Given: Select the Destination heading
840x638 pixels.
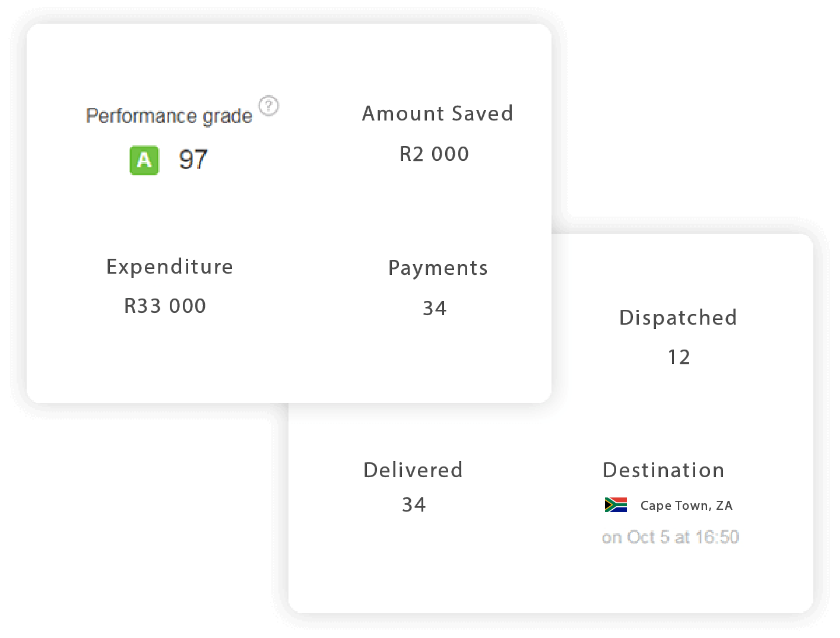Looking at the screenshot, I should [663, 470].
